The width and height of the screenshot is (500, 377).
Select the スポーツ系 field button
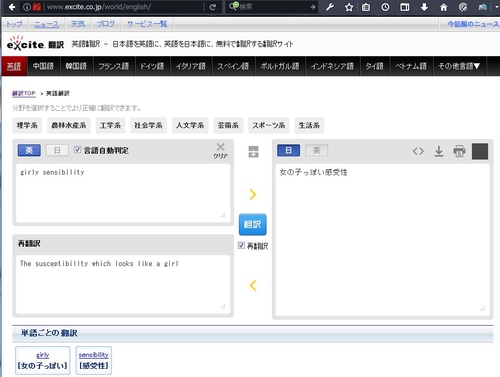tap(269, 125)
